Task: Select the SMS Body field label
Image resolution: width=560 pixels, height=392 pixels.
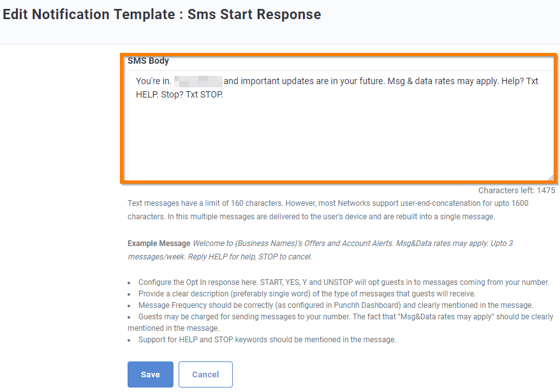Action: 148,61
